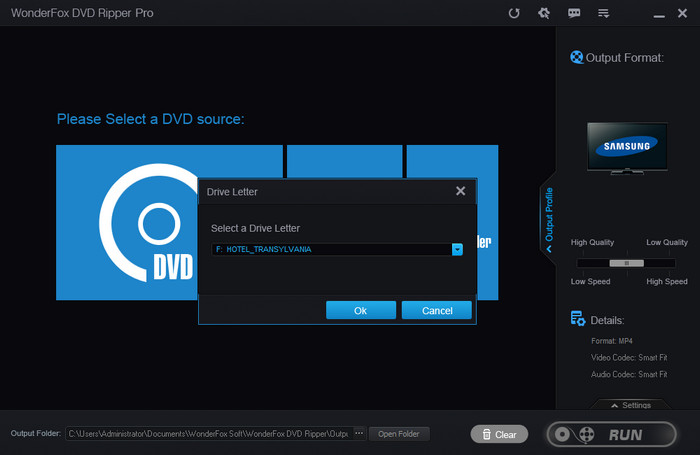
Task: Open the settings gear icon in title bar
Action: tap(544, 13)
